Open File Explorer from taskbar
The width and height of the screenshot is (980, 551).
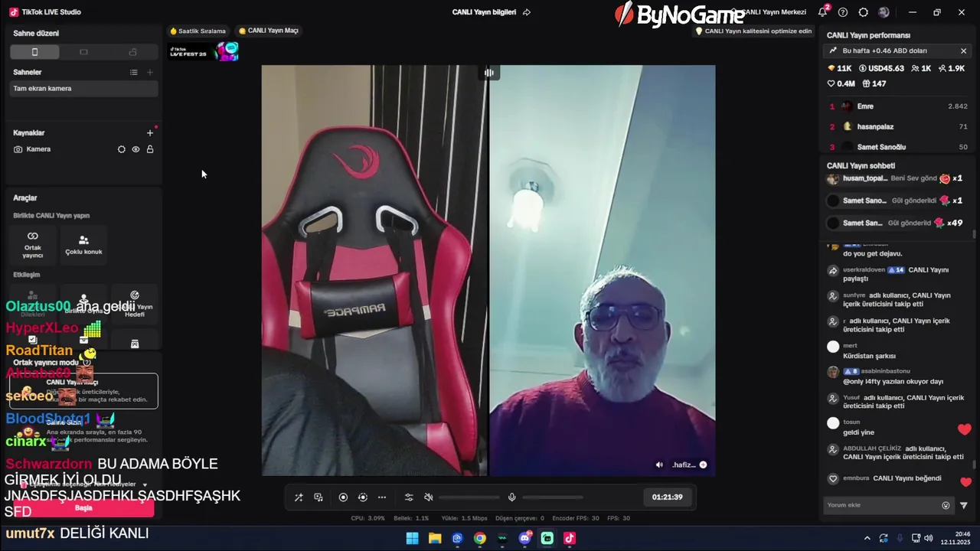(435, 538)
